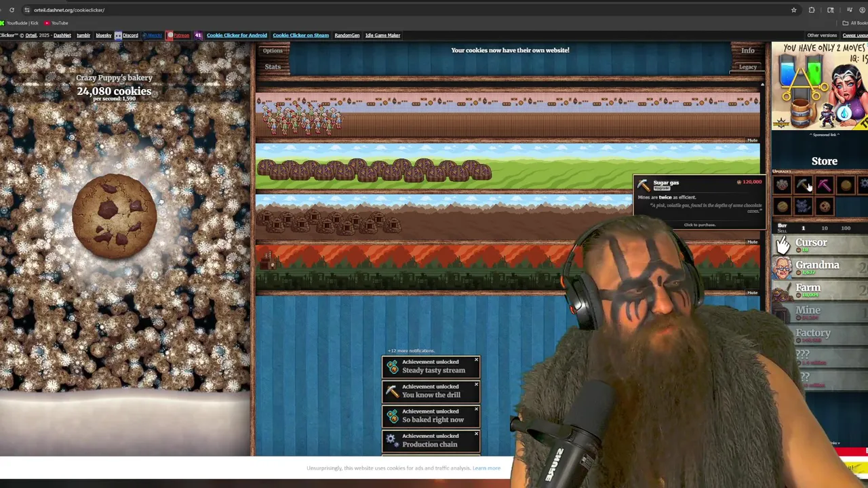
Task: Purchase a Cursor building
Action: click(819, 245)
